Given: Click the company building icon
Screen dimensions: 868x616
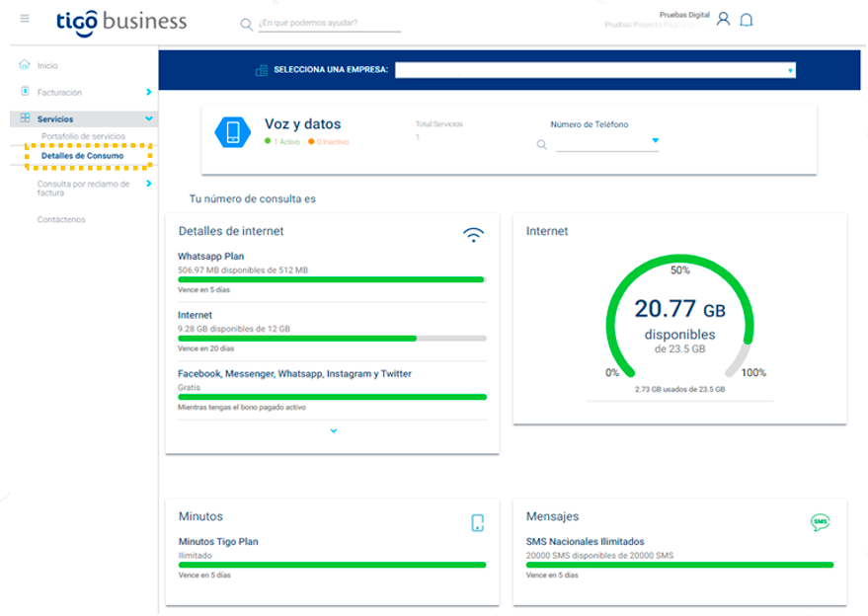Looking at the screenshot, I should [x=262, y=70].
